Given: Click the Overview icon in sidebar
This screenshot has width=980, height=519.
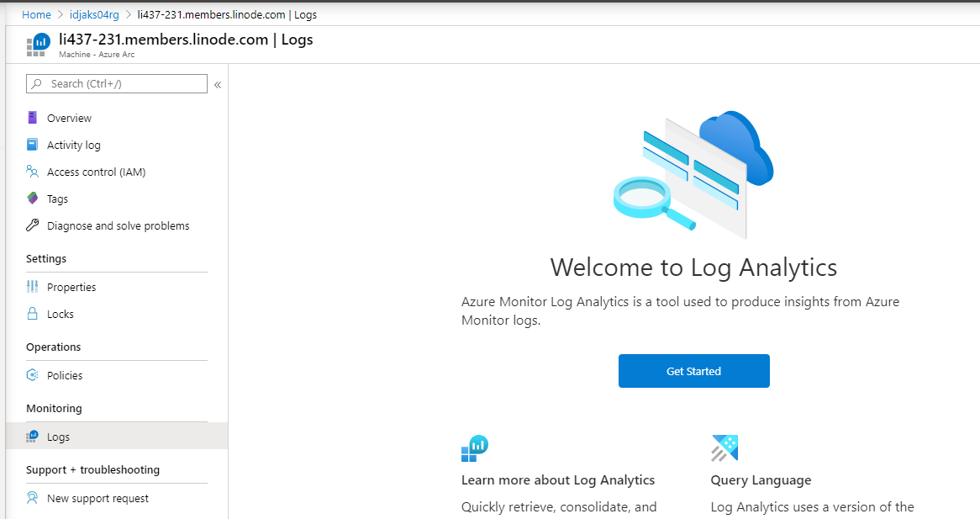Looking at the screenshot, I should 33,118.
